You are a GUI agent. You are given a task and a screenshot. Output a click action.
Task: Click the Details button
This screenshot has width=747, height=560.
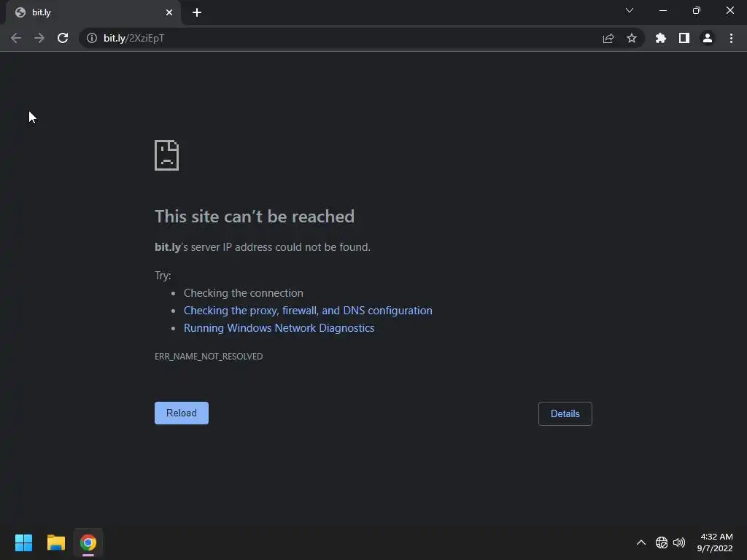point(565,414)
